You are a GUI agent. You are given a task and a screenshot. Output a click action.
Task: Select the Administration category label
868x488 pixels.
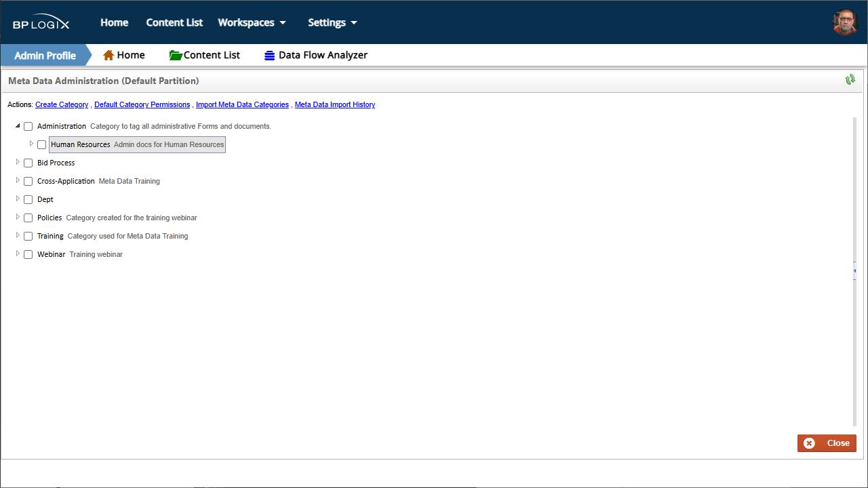click(x=62, y=126)
